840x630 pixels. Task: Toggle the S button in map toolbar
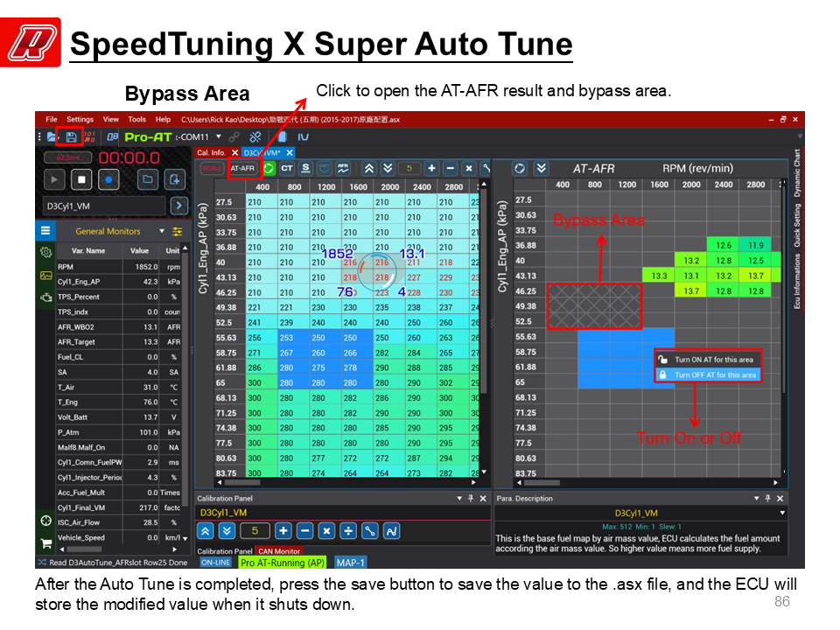tap(305, 169)
